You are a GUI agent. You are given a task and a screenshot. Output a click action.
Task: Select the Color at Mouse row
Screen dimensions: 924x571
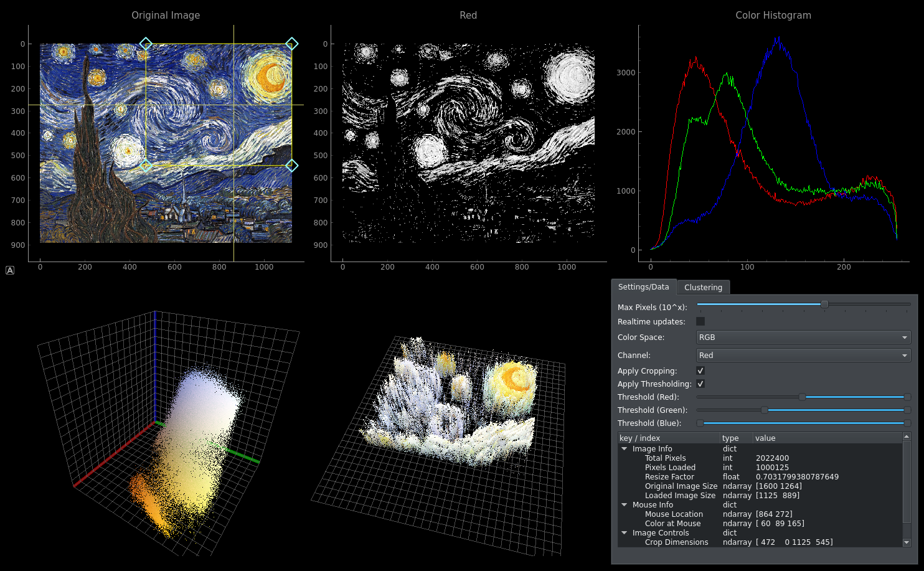760,523
